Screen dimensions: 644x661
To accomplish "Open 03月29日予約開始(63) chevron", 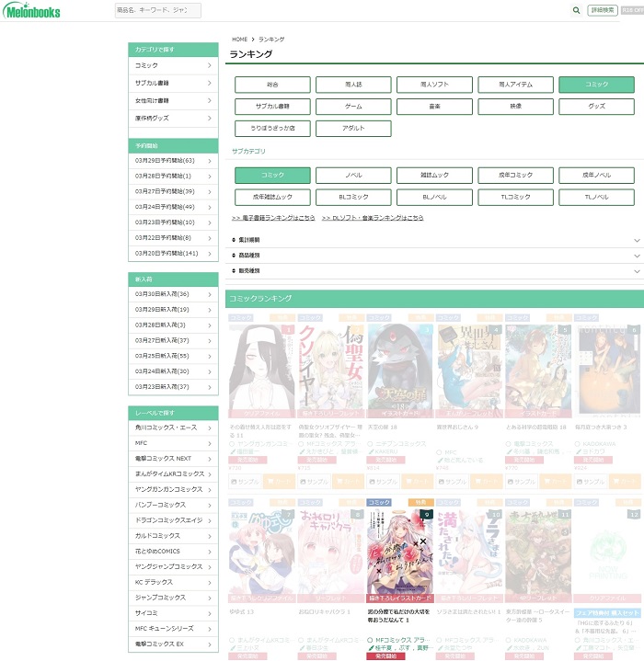I will click(x=210, y=161).
